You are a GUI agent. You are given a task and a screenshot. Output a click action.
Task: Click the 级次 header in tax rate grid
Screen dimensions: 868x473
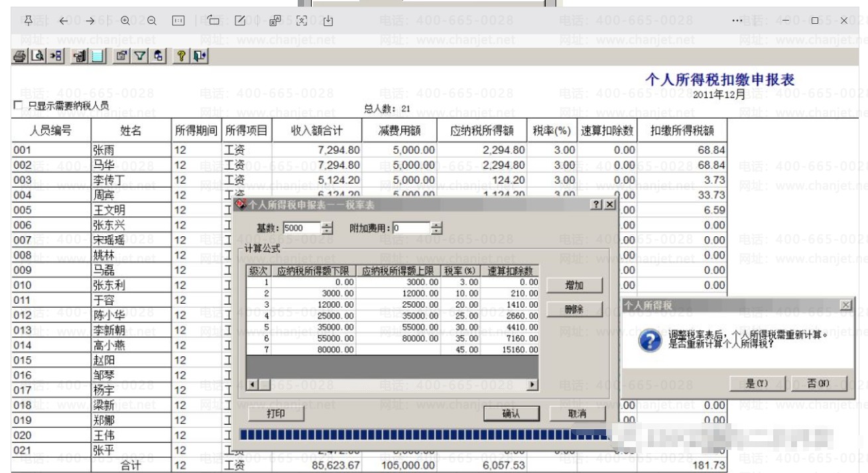(x=258, y=271)
